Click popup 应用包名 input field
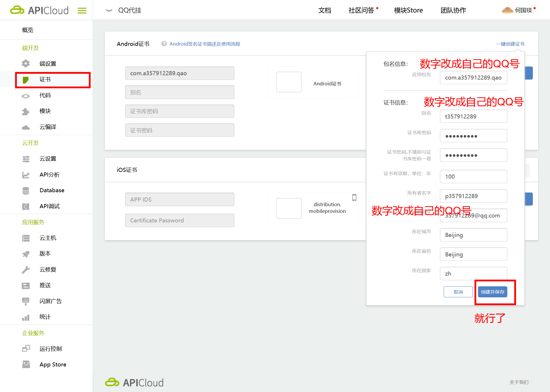The height and width of the screenshot is (392, 550). (474, 78)
